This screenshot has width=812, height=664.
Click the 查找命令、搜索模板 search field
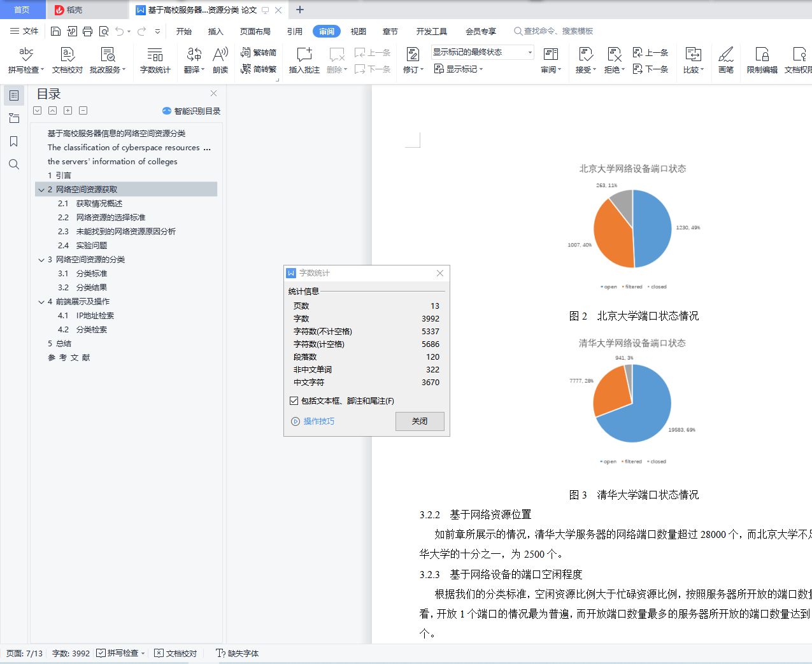(x=554, y=31)
